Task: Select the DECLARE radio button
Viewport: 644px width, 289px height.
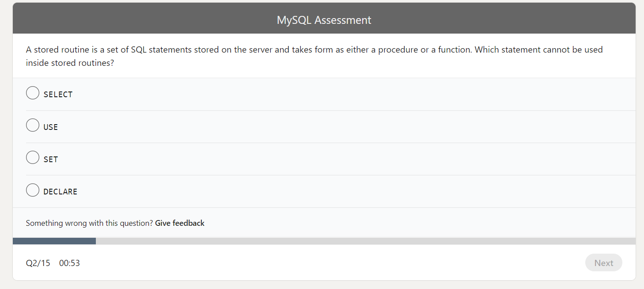Action: [32, 190]
